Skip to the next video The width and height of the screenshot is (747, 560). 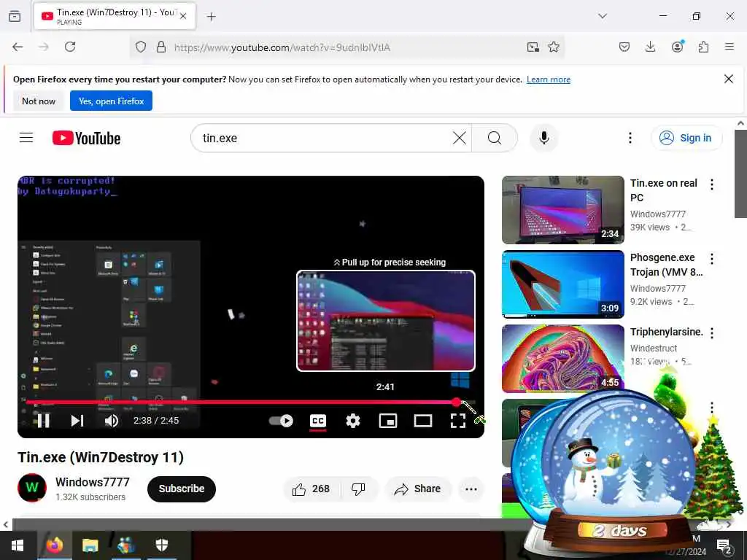coord(77,421)
